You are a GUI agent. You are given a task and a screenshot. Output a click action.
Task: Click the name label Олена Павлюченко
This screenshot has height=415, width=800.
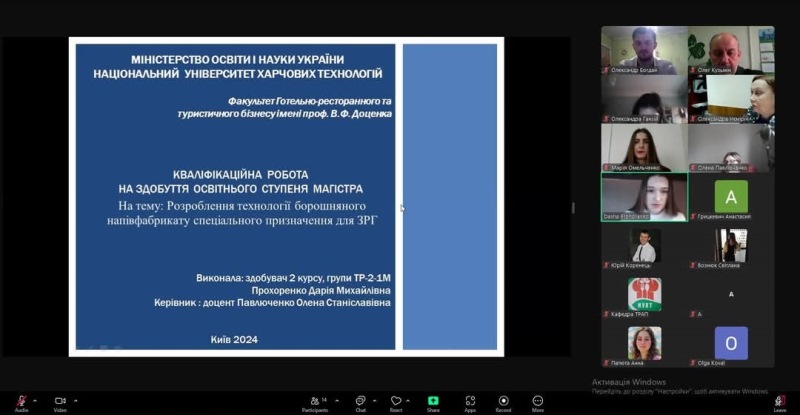click(722, 167)
